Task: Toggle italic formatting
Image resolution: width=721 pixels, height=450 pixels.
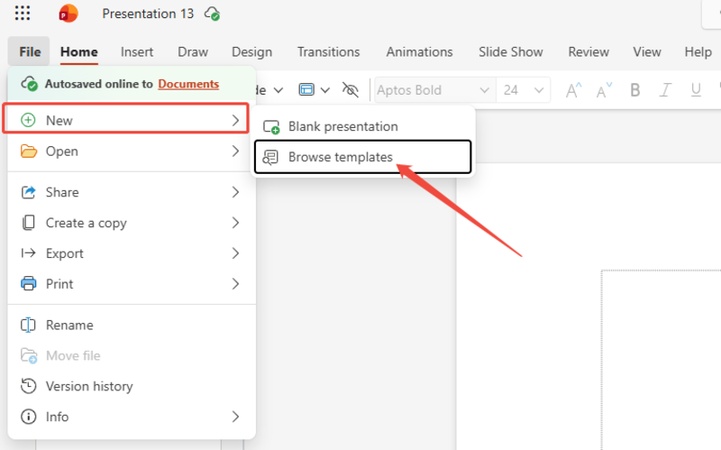Action: click(x=666, y=90)
